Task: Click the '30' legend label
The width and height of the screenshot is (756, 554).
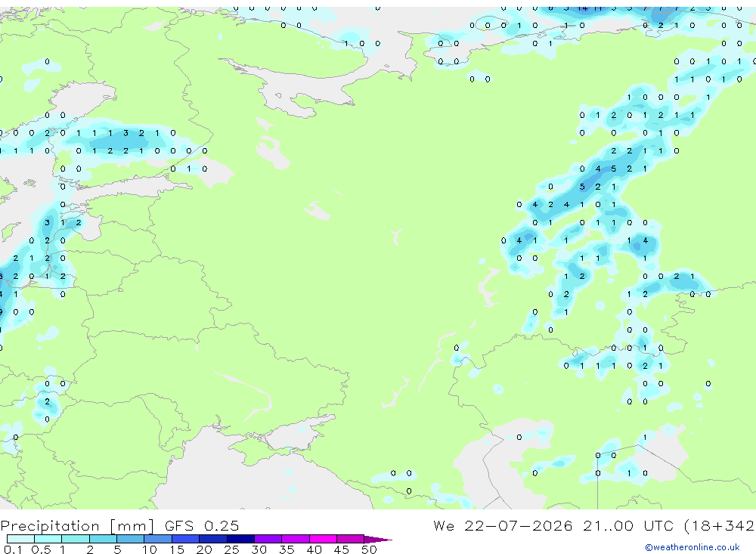Action: click(259, 549)
